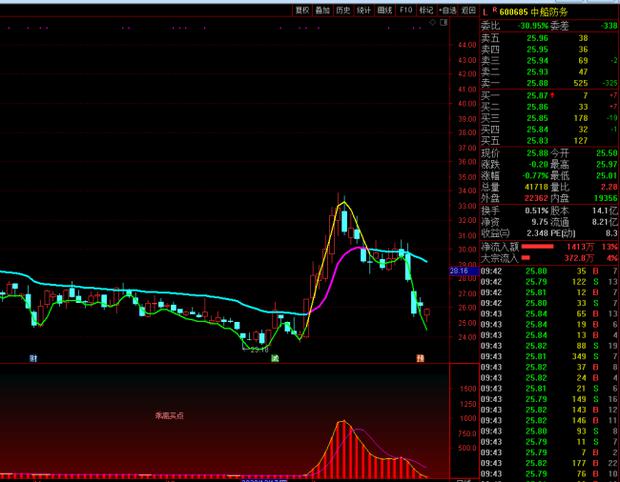The width and height of the screenshot is (620, 482).
Task: Click the L badge beside stock code
Action: pyautogui.click(x=485, y=13)
